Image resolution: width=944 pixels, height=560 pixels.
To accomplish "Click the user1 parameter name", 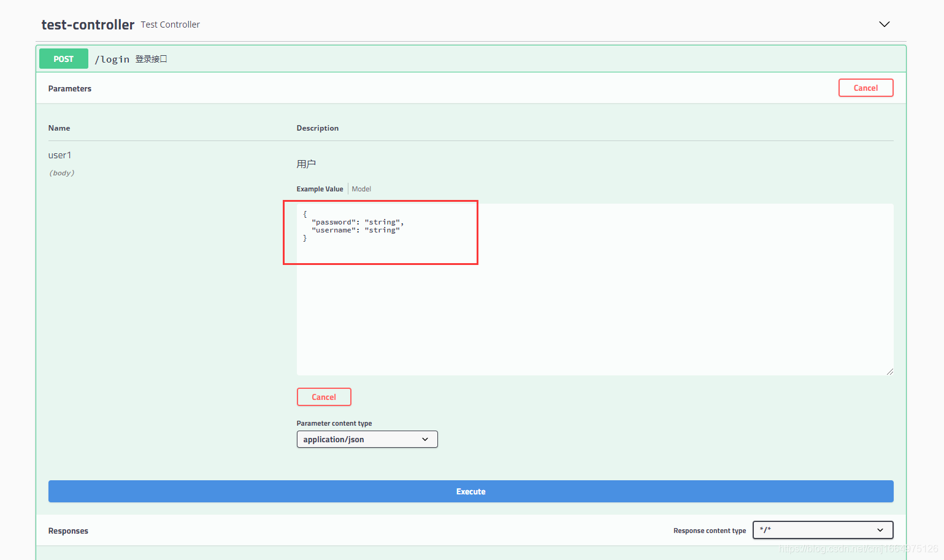I will pyautogui.click(x=59, y=155).
